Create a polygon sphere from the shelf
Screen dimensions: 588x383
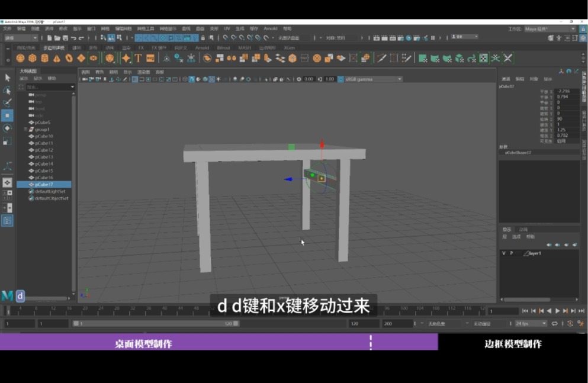(x=20, y=59)
